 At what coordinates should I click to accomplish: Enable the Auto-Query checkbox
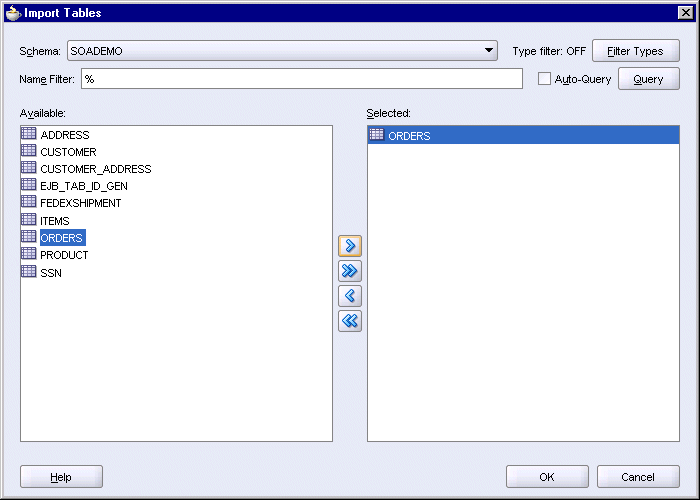pyautogui.click(x=544, y=79)
